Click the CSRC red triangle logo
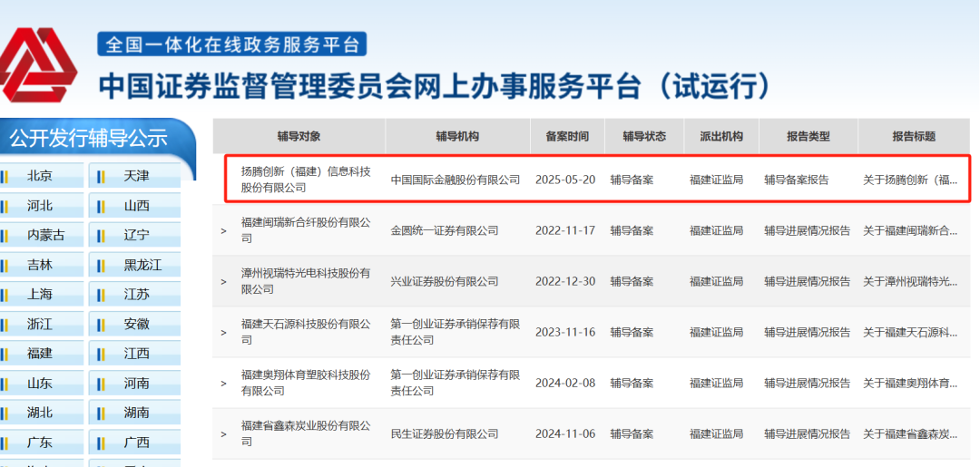Image resolution: width=980 pixels, height=467 pixels. [x=37, y=65]
